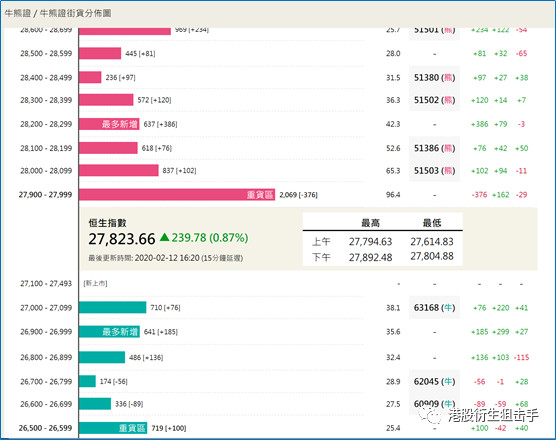Select the range label 26,900 - 26,999
This screenshot has height=440, width=556.
click(46, 332)
